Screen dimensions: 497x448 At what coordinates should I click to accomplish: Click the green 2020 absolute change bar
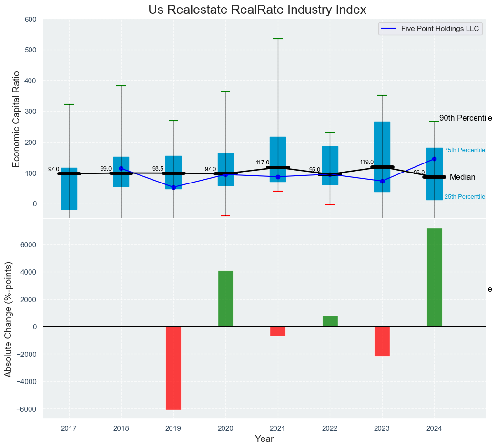(x=225, y=299)
